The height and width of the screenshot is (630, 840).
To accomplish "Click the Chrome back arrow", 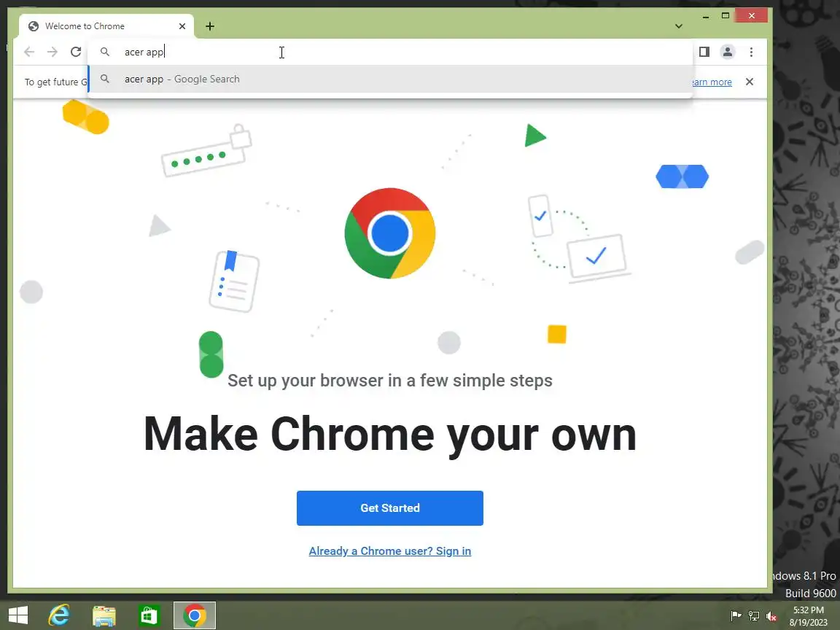I will [29, 52].
